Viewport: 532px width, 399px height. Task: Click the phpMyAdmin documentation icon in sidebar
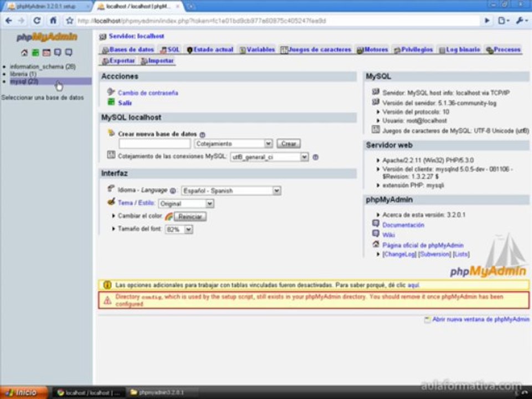click(58, 53)
